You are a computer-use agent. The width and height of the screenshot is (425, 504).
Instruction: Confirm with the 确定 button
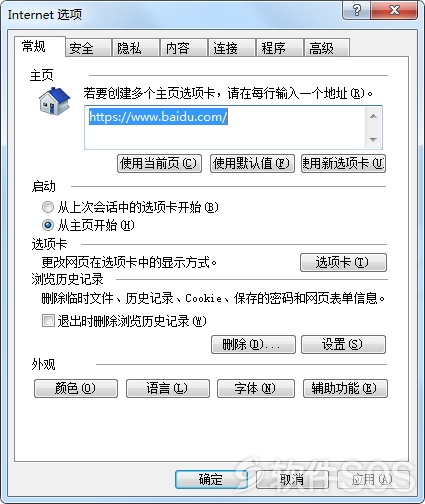click(211, 480)
